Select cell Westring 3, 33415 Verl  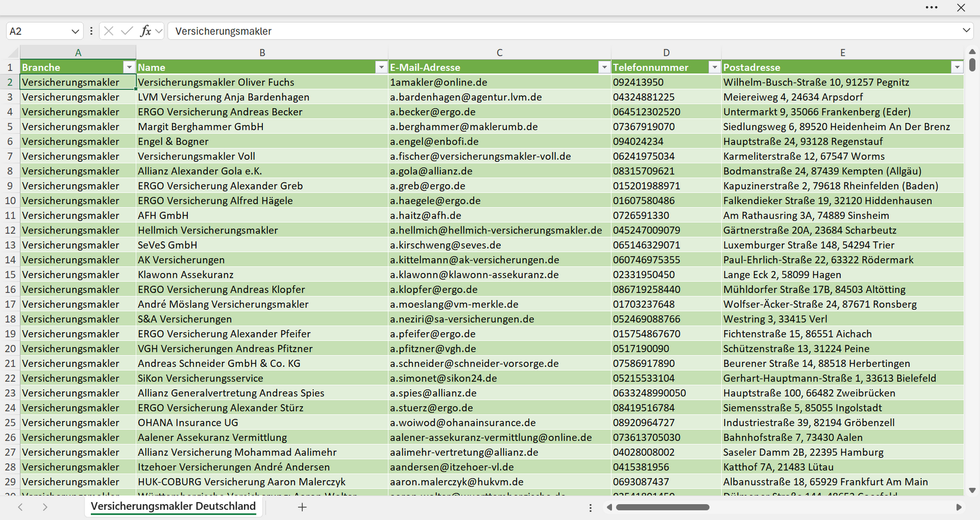[842, 319]
